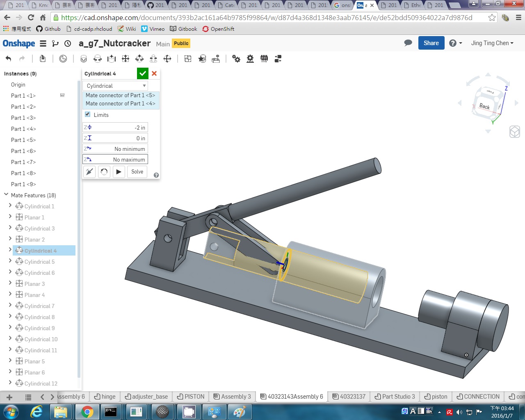The width and height of the screenshot is (525, 420).
Task: Expand the Cylindrical 3 mate feature
Action: [x=10, y=228]
